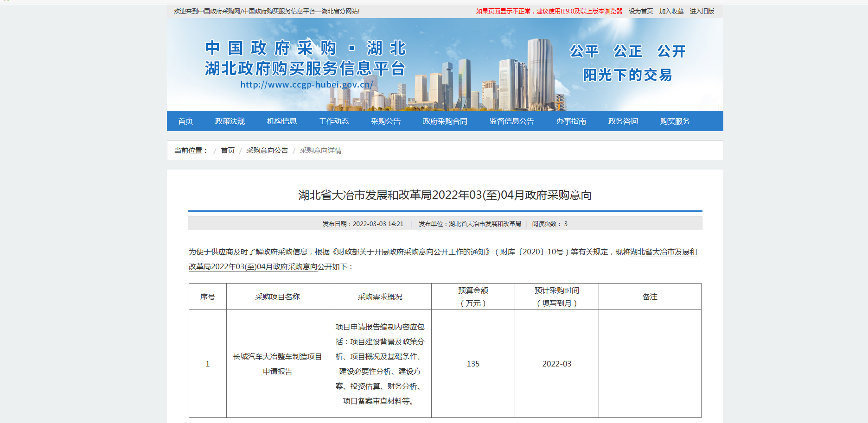Open the 政策法规 menu item

[230, 121]
